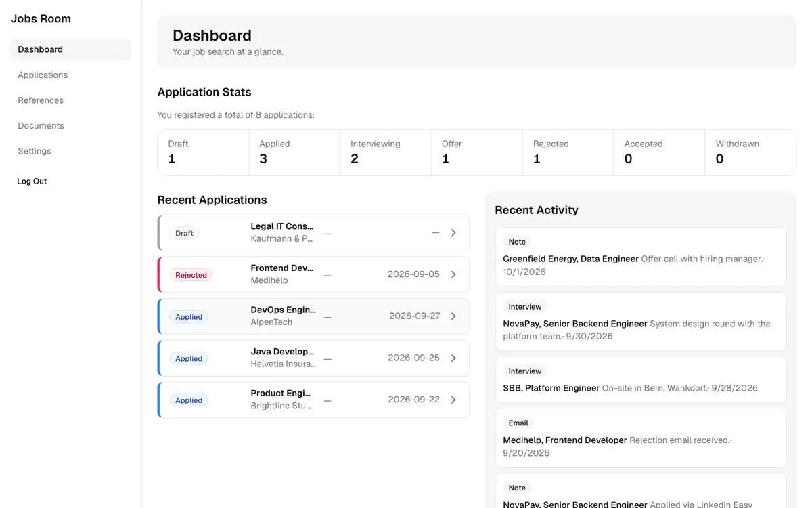Open SBB, Platform Engineer activity
The width and height of the screenshot is (812, 508).
point(641,379)
